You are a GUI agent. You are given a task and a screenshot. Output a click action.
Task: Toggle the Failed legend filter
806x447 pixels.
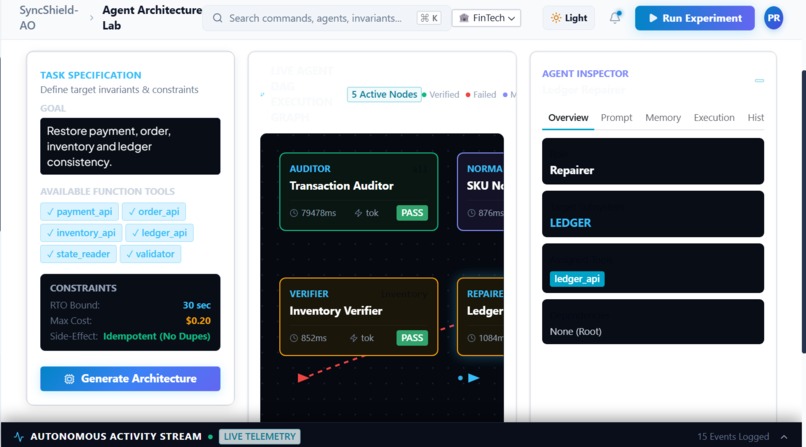point(481,95)
